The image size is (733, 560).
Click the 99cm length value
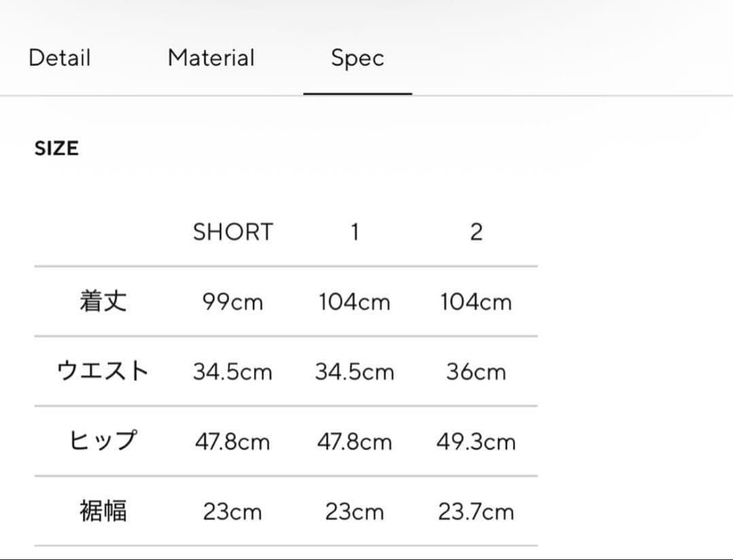pyautogui.click(x=232, y=302)
